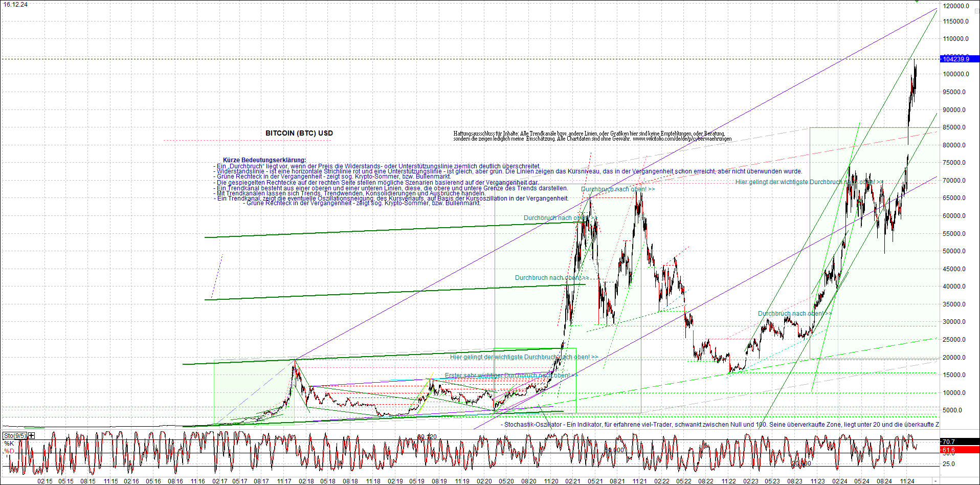Toggle visibility of the %K line

[x=9, y=444]
